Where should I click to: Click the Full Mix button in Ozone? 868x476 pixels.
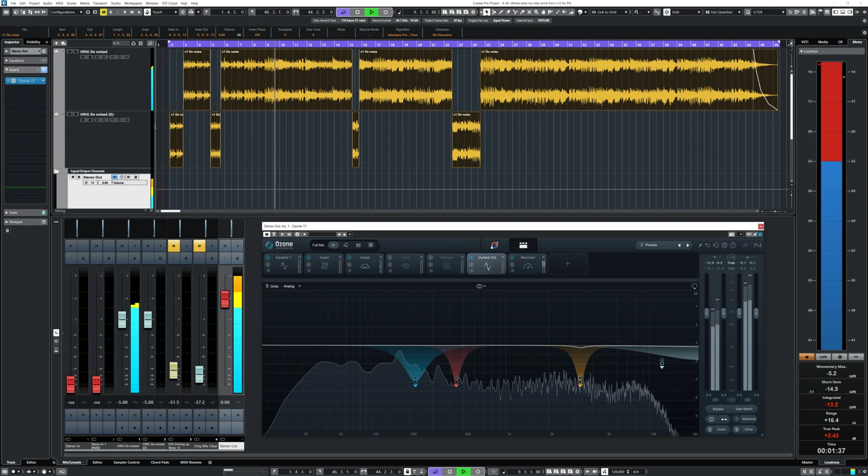pos(318,245)
